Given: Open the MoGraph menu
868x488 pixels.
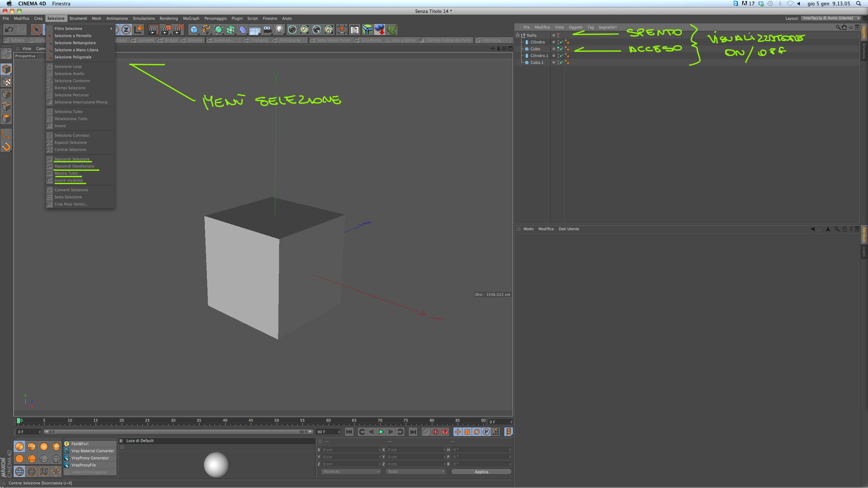Looking at the screenshot, I should [x=191, y=18].
